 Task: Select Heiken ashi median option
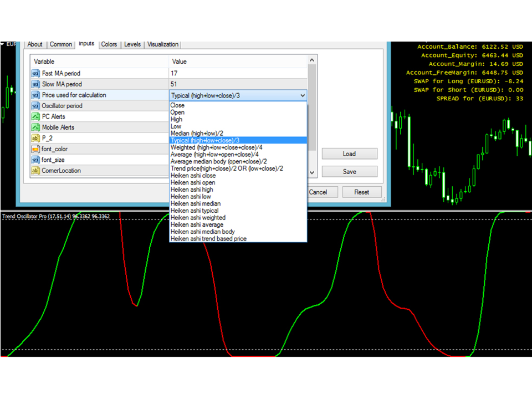[238, 203]
